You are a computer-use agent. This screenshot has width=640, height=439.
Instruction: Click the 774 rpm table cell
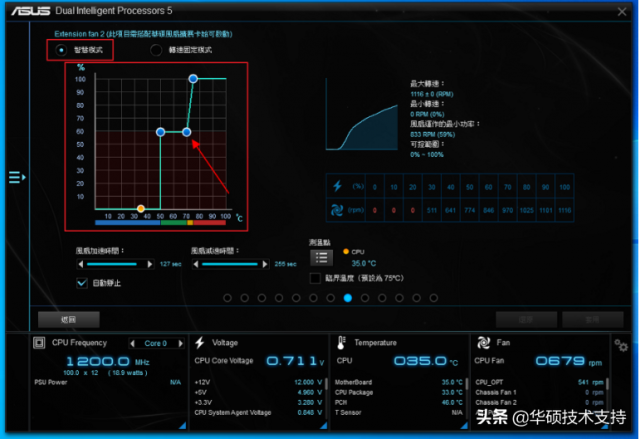tap(469, 211)
